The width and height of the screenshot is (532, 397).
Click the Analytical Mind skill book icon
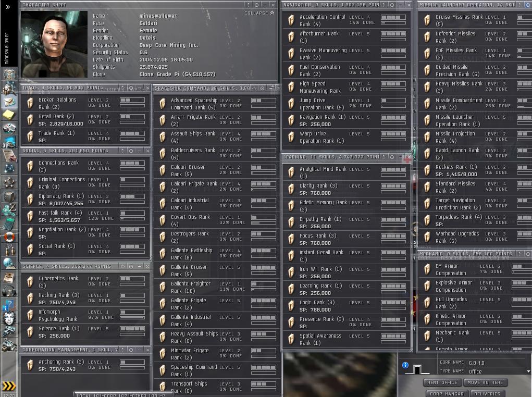[291, 172]
